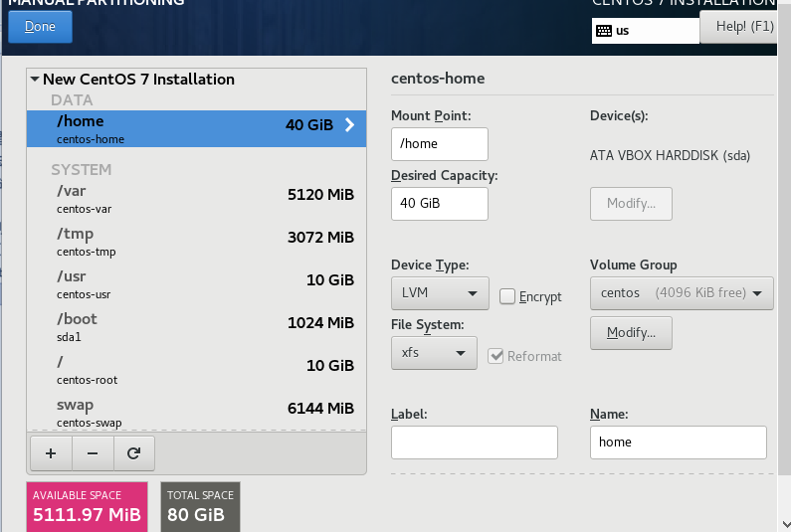Screen dimensions: 791x532
Task: Click the empty Label text field
Action: (475, 443)
